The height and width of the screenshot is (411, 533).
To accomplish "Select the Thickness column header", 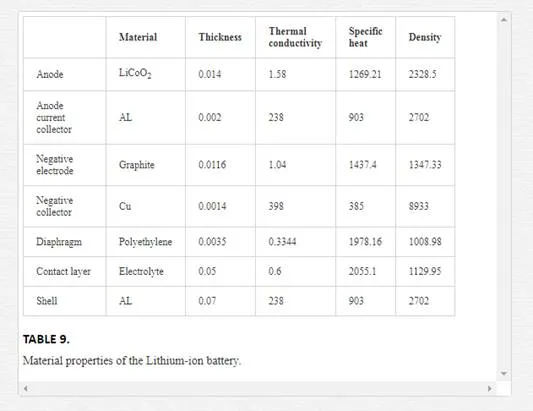I will pos(220,37).
